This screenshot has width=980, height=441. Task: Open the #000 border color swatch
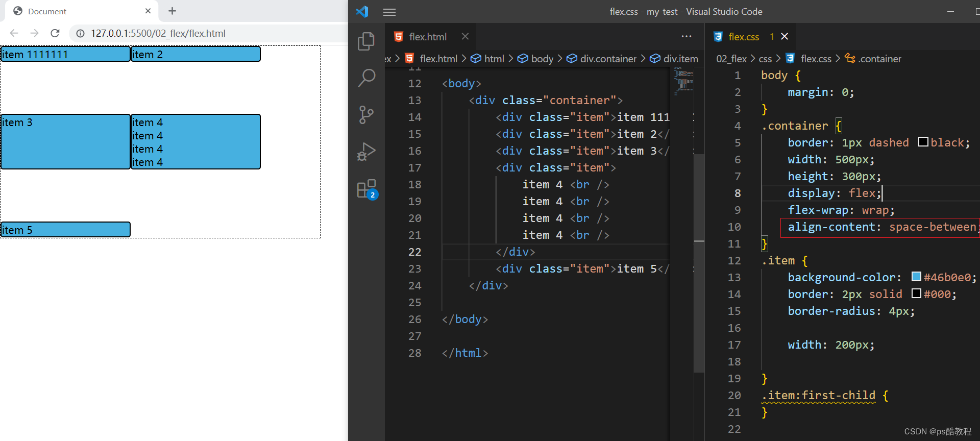tap(916, 293)
